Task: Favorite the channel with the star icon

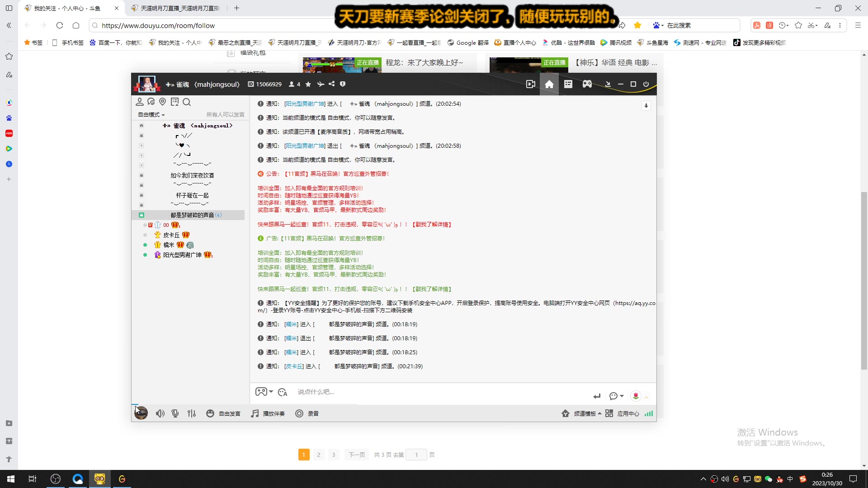Action: [308, 84]
